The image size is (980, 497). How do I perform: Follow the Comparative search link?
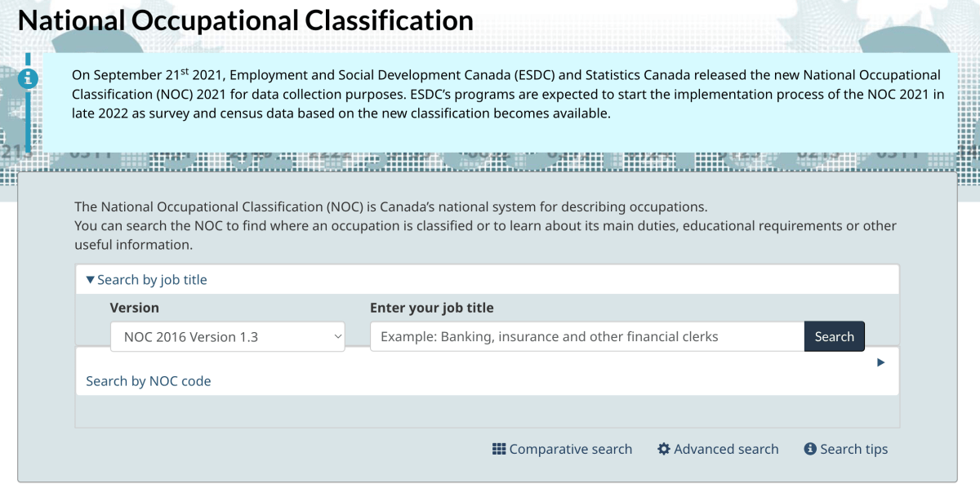[570, 449]
